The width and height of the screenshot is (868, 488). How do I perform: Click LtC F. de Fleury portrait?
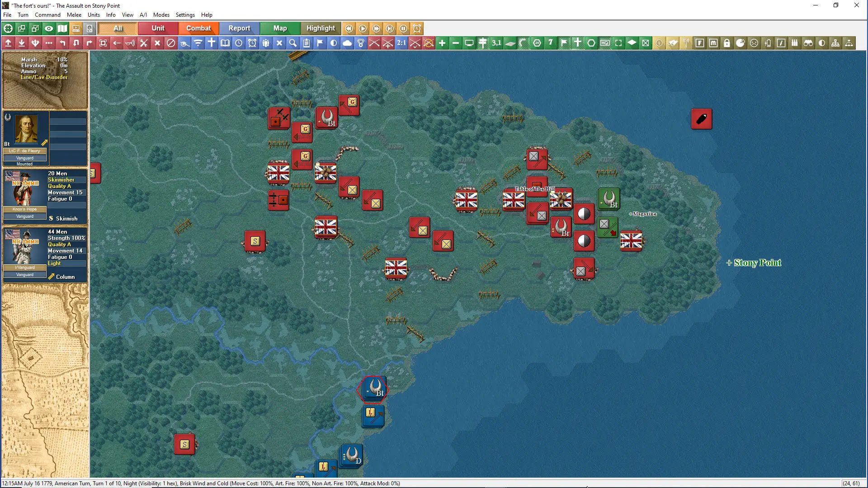click(26, 129)
